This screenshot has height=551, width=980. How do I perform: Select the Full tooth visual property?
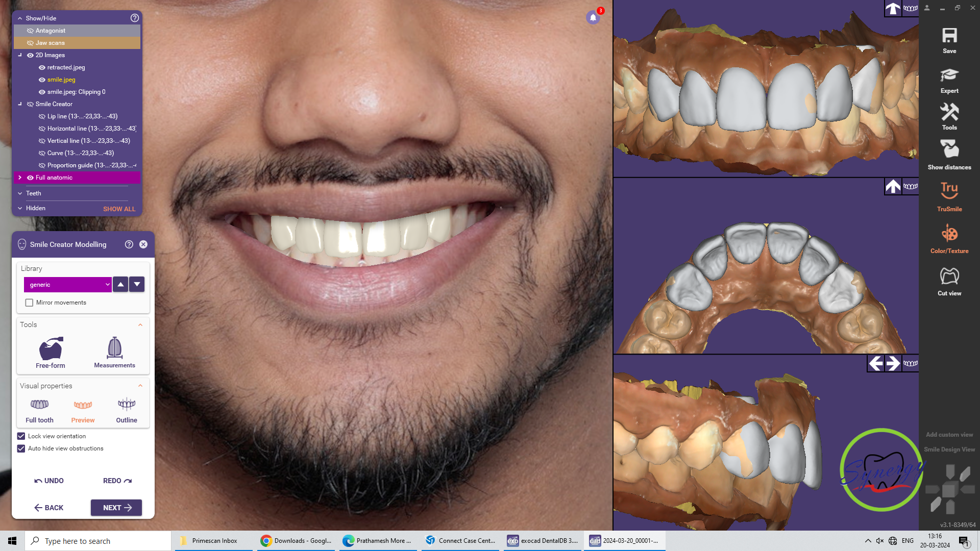pyautogui.click(x=39, y=411)
